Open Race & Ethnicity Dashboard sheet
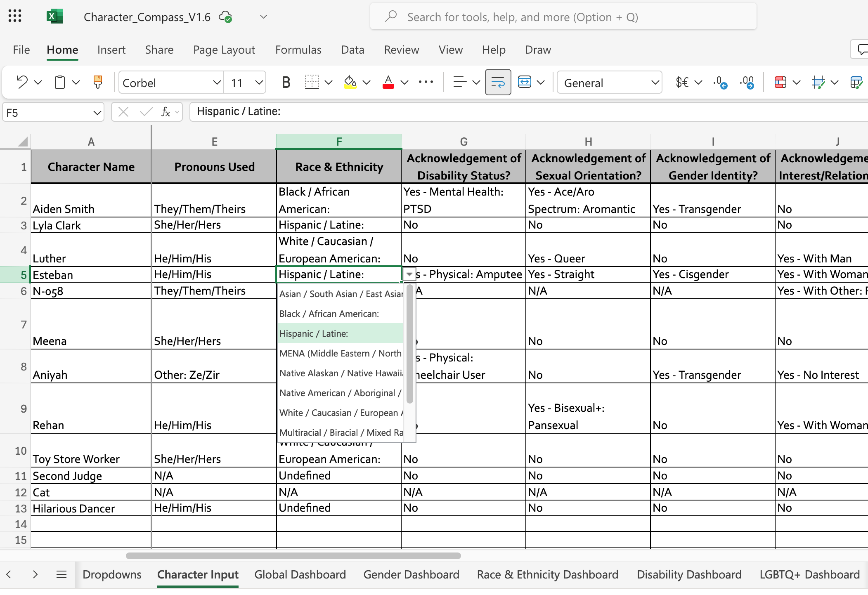The image size is (868, 595). coord(547,574)
